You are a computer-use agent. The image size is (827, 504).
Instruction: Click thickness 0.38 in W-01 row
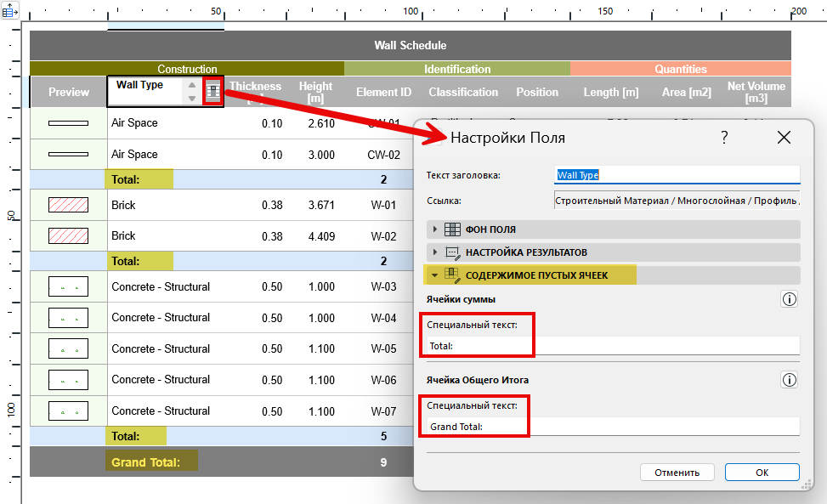pos(272,205)
